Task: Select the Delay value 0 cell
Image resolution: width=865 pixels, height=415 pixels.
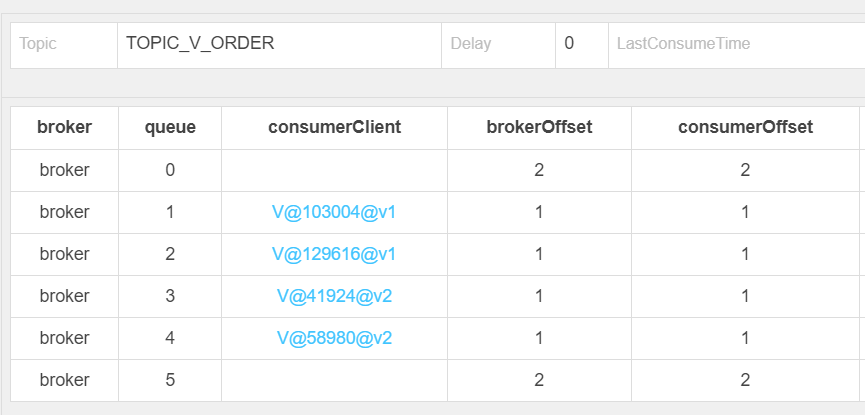Action: click(x=582, y=45)
